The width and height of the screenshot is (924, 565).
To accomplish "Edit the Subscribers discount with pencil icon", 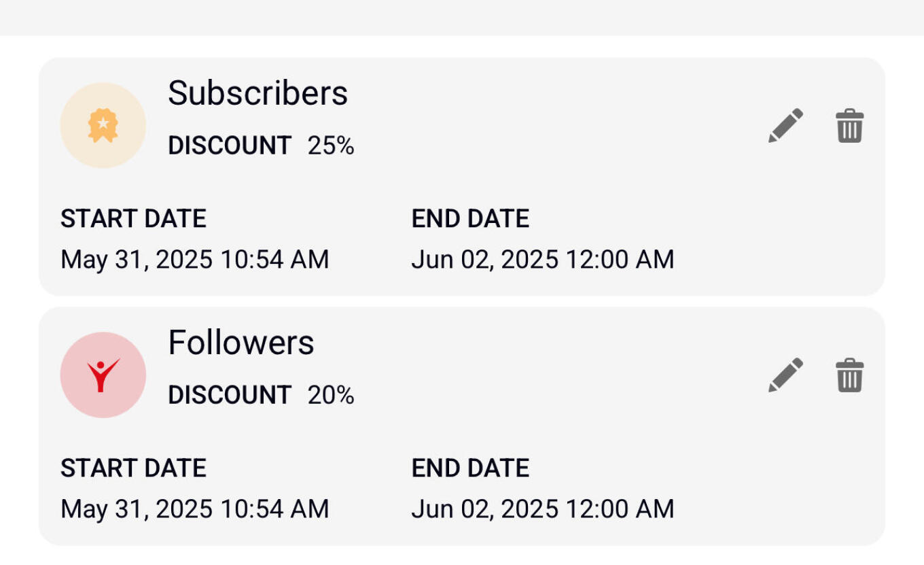I will pyautogui.click(x=785, y=126).
